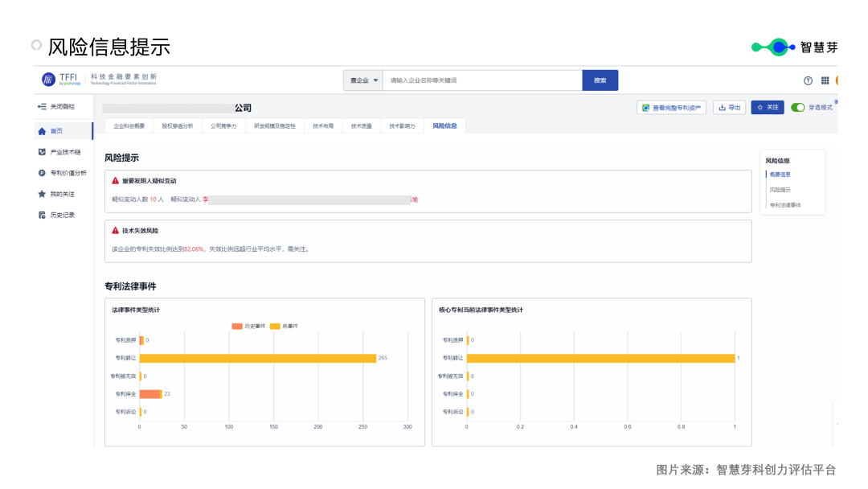Collapse sidebar via 关闭侧栏 icon

pos(42,107)
